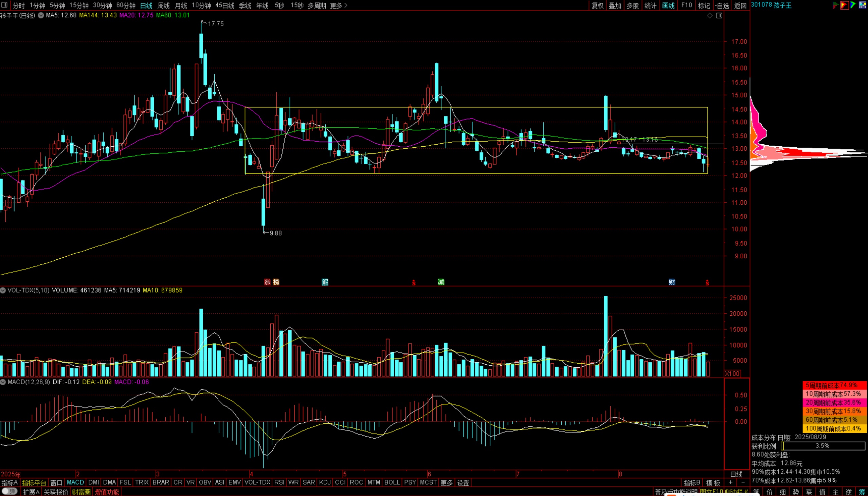Viewport: 868px width, 496px height.
Task: Click the menu icon at top-left corner
Action: click(x=4, y=5)
